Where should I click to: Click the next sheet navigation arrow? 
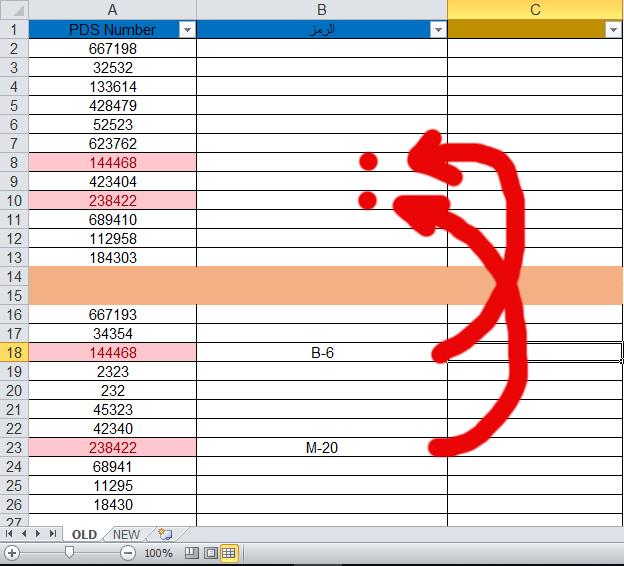[38, 534]
